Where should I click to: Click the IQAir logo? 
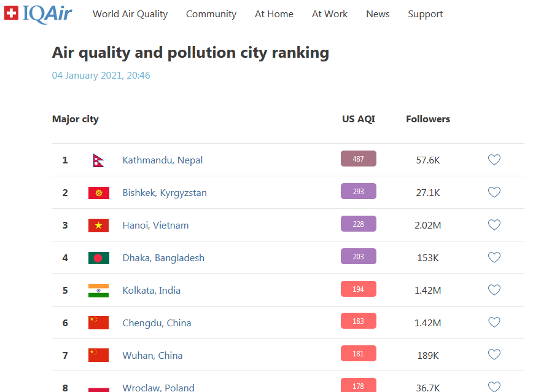pyautogui.click(x=38, y=14)
